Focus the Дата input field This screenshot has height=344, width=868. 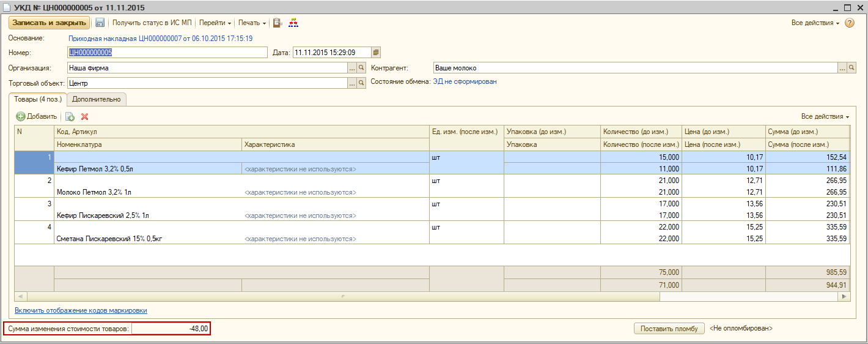point(332,53)
